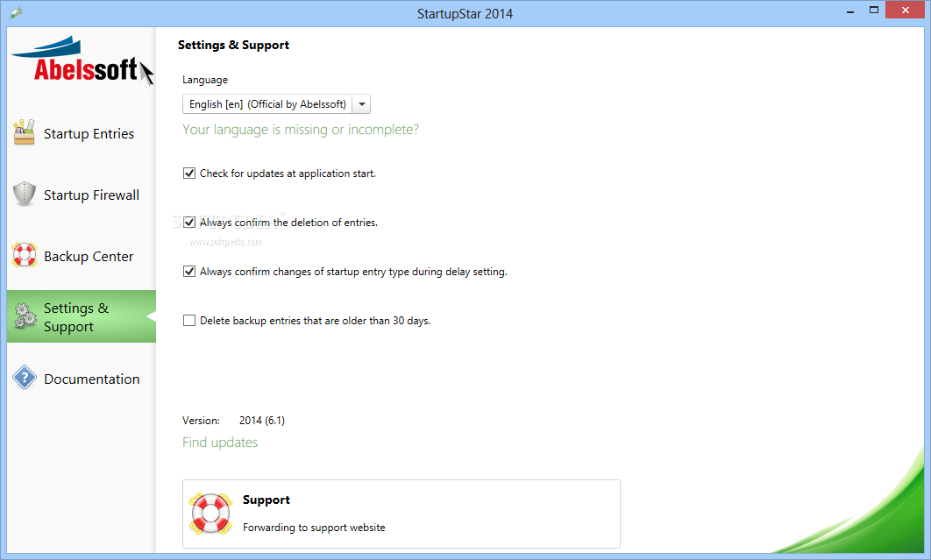Click the Startup Firewall shield icon

25,194
